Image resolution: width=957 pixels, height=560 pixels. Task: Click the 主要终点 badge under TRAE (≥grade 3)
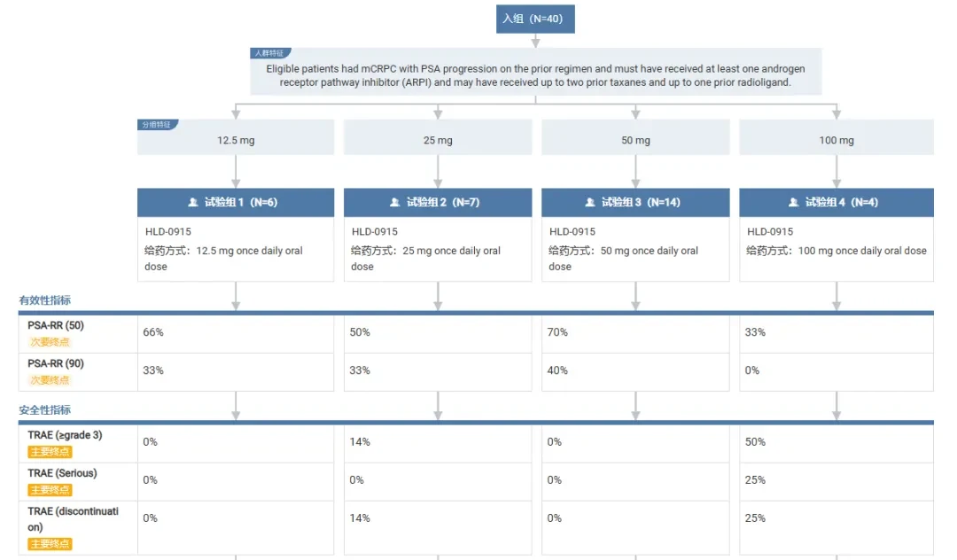(x=50, y=452)
